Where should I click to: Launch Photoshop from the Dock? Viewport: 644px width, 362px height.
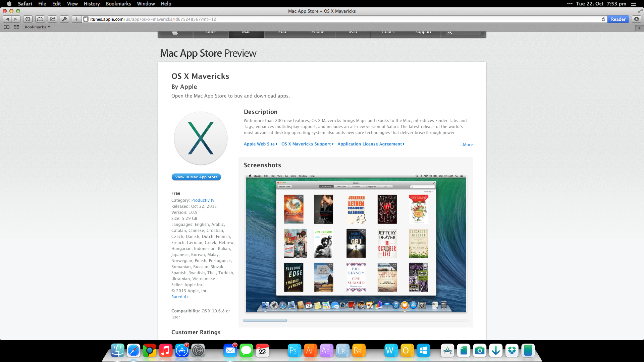[x=294, y=351]
